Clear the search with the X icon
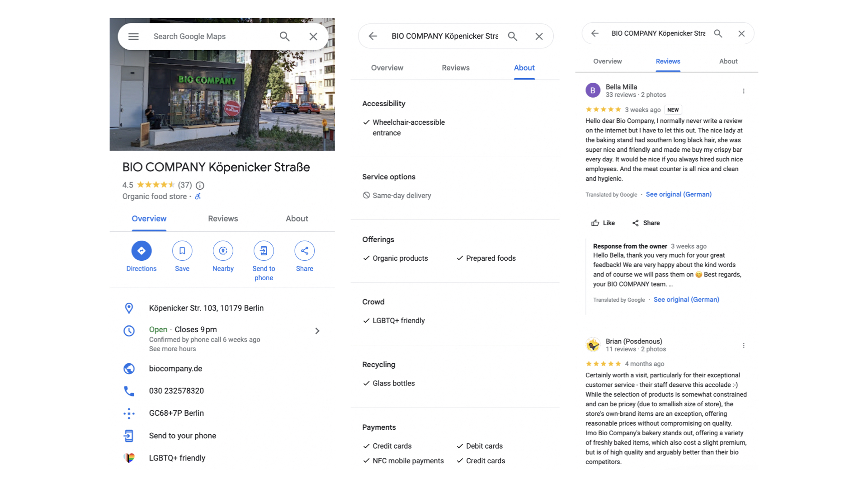 [x=313, y=36]
